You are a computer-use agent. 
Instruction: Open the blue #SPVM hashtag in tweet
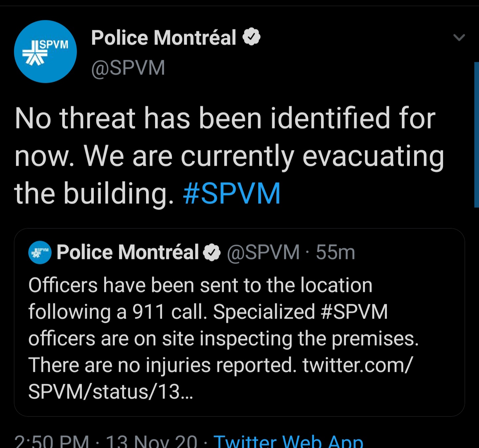click(x=232, y=193)
